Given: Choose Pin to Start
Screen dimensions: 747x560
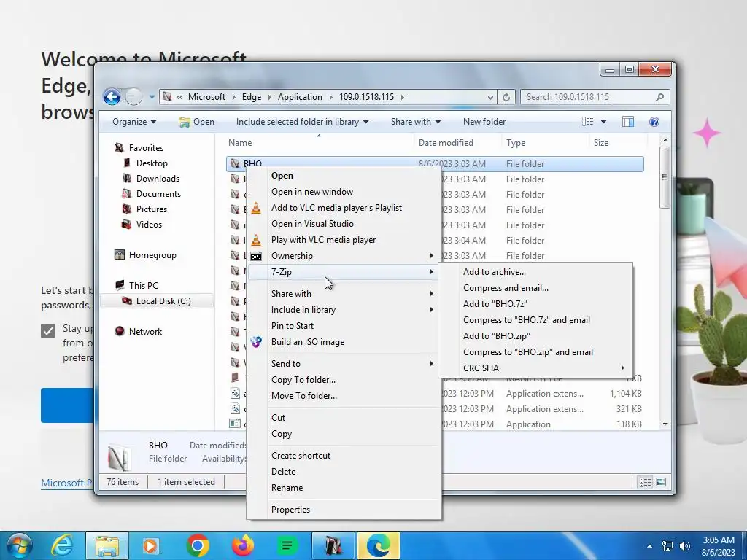Looking at the screenshot, I should coord(344,326).
